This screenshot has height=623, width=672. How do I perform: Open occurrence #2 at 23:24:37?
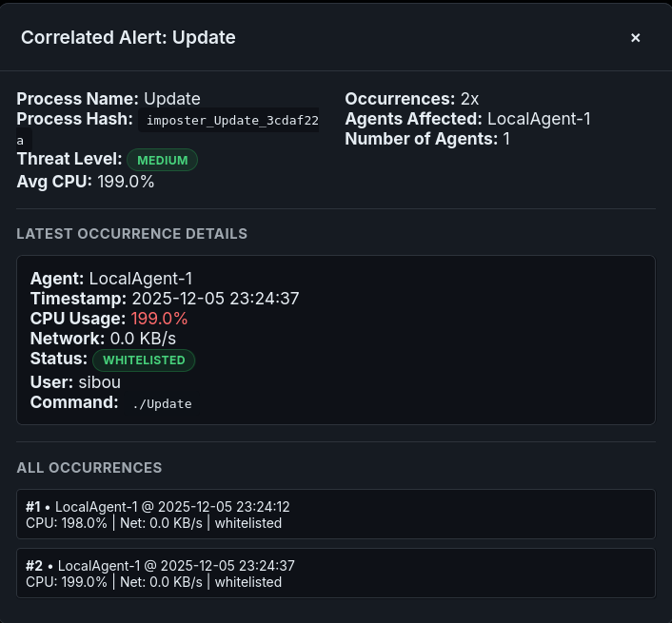click(x=335, y=574)
